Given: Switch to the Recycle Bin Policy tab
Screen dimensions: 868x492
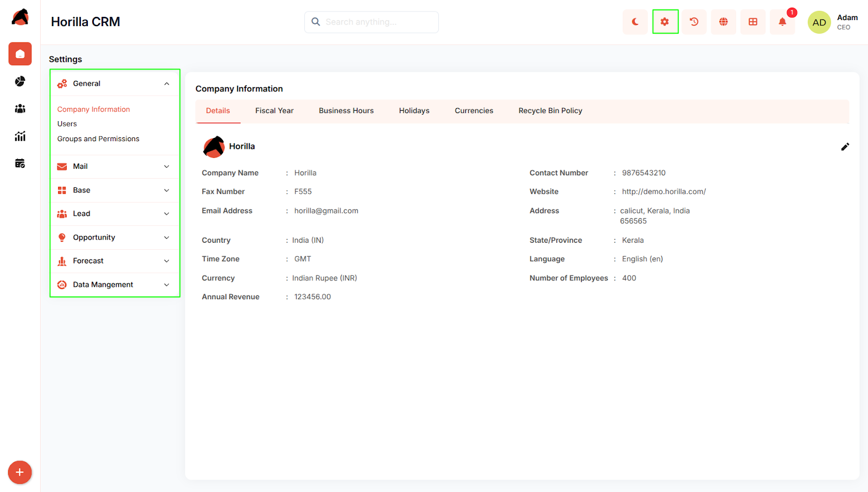Looking at the screenshot, I should pos(550,111).
